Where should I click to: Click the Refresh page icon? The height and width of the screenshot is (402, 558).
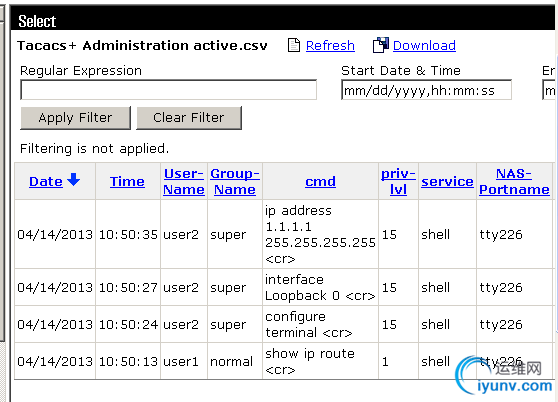pyautogui.click(x=294, y=45)
